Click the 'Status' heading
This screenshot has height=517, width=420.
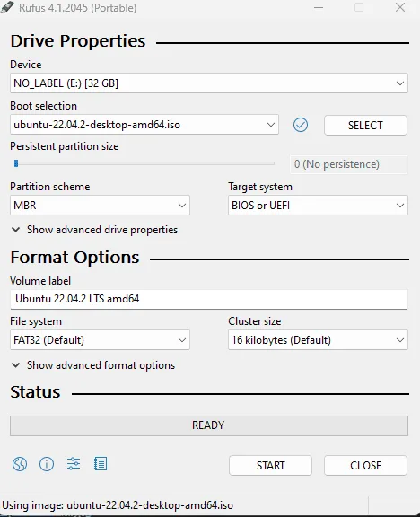coord(35,392)
